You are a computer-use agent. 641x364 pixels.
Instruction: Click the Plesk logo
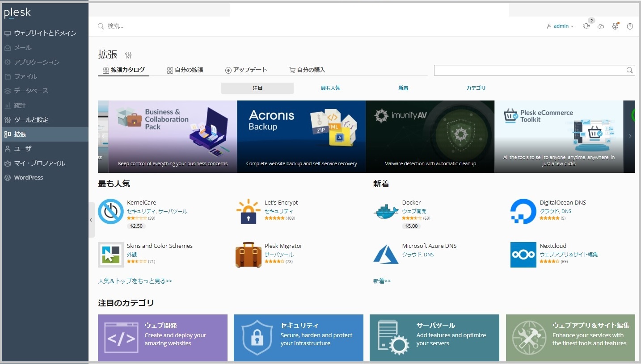tap(17, 13)
